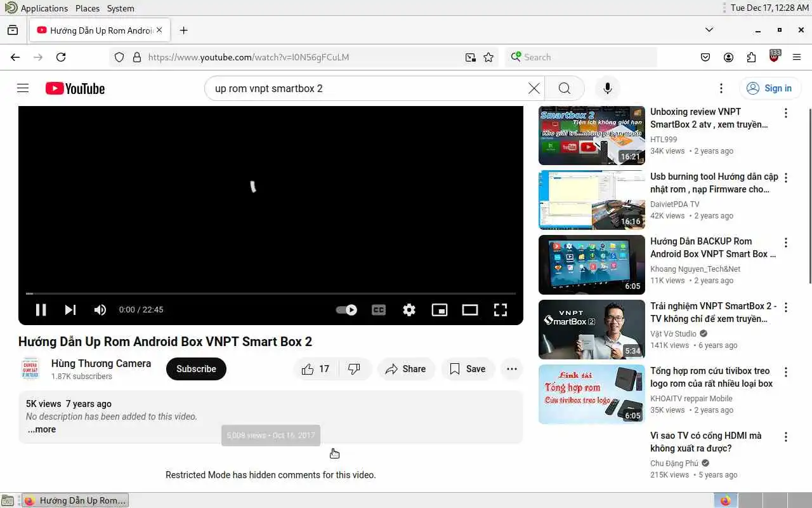Open YouTube settings three-dot menu by Sign in
The image size is (812, 508).
[721, 88]
